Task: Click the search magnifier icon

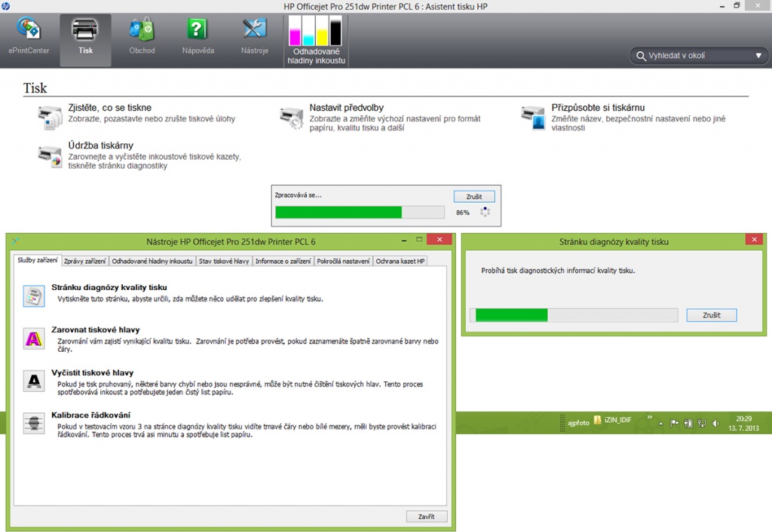Action: [x=641, y=56]
